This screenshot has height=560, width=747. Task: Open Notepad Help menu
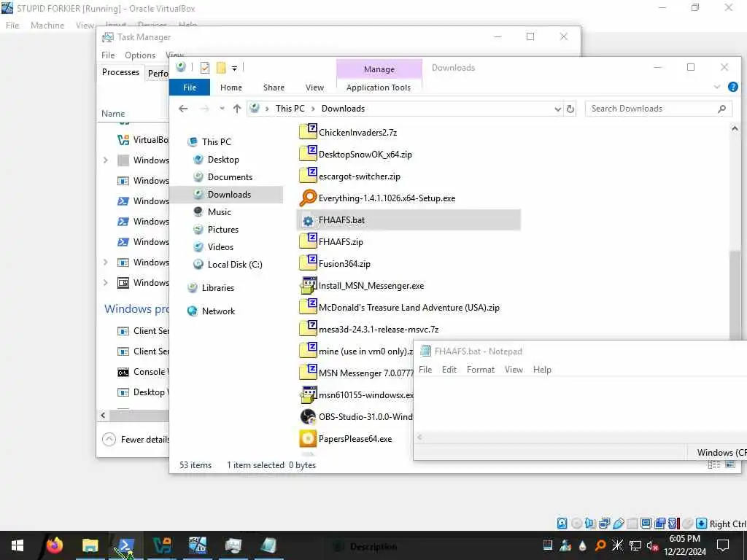[x=542, y=370]
